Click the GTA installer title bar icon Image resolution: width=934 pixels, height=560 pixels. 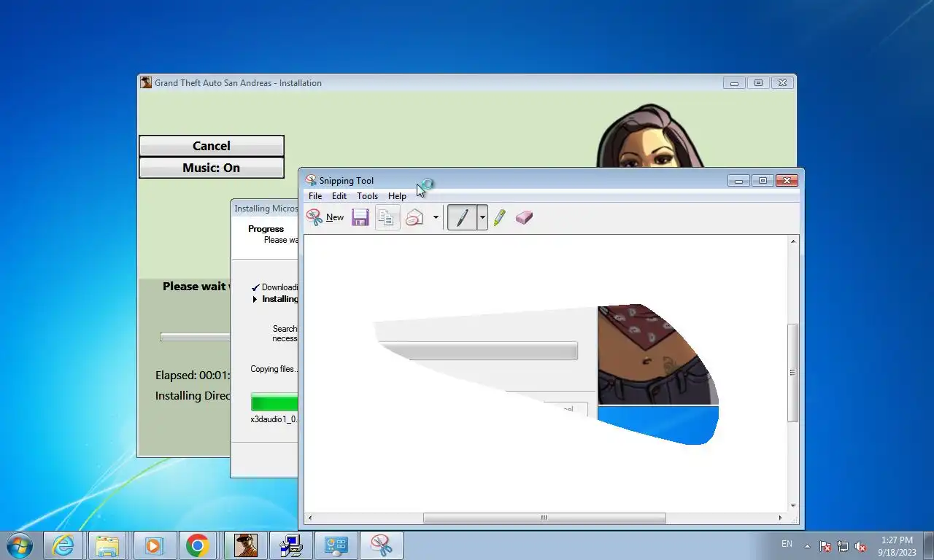[146, 82]
